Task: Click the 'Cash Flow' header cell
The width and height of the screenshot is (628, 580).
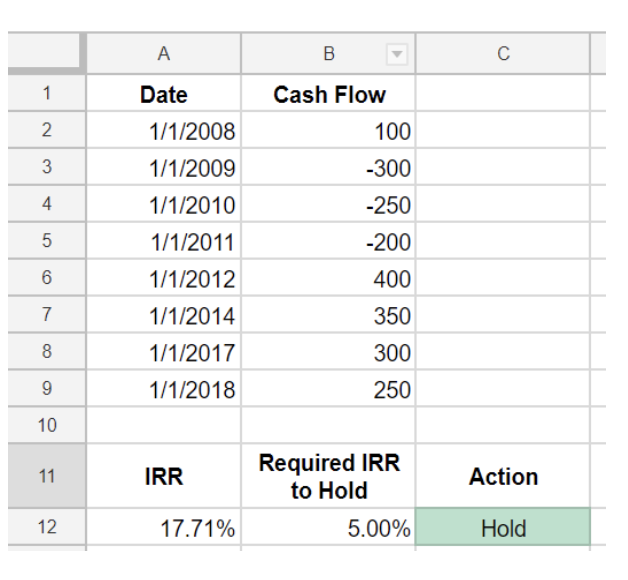Action: point(328,93)
